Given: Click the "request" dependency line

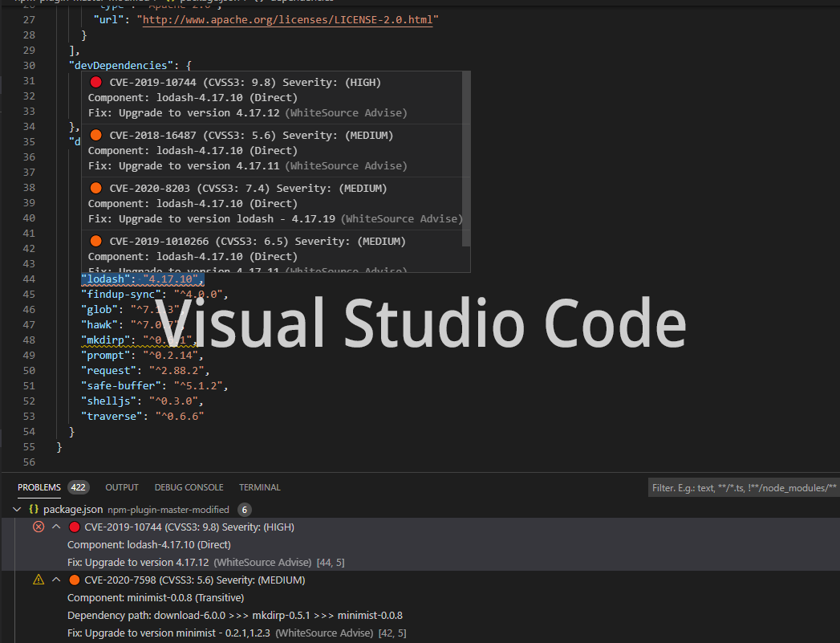Looking at the screenshot, I should (145, 371).
